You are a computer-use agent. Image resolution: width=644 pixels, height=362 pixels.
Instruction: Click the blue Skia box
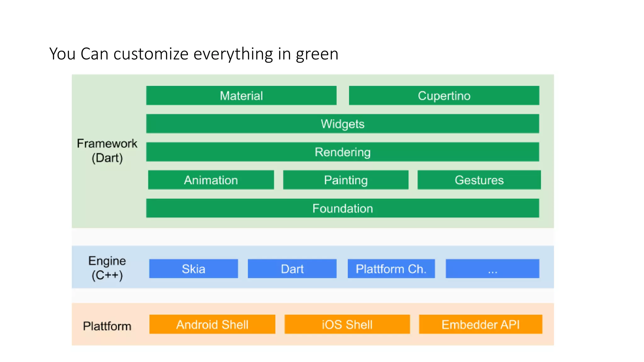(193, 269)
